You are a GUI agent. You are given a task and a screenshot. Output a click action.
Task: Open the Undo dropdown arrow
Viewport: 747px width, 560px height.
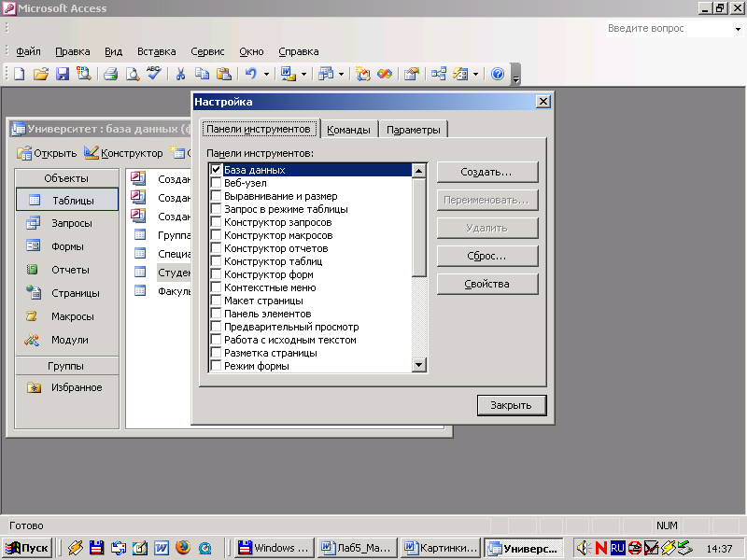tap(266, 74)
